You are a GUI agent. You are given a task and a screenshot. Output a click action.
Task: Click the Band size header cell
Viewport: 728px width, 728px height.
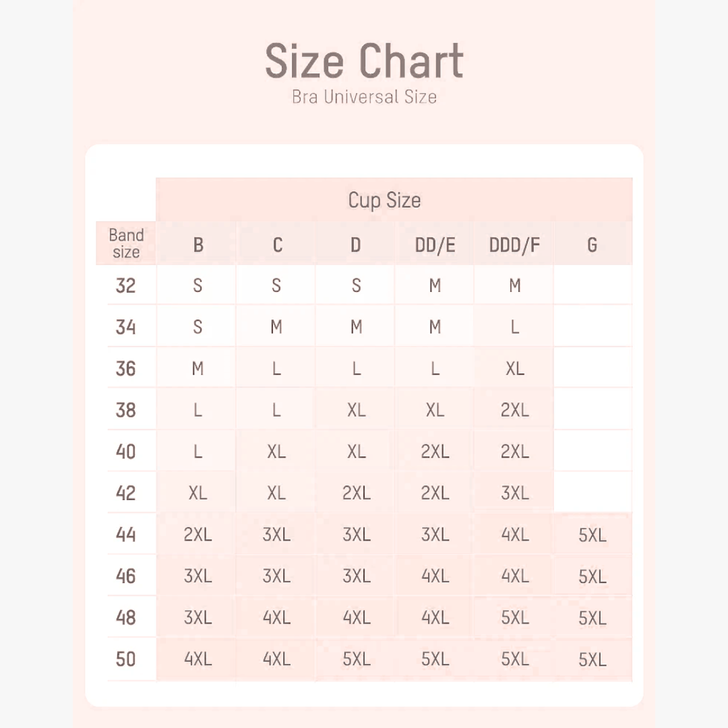tap(126, 243)
